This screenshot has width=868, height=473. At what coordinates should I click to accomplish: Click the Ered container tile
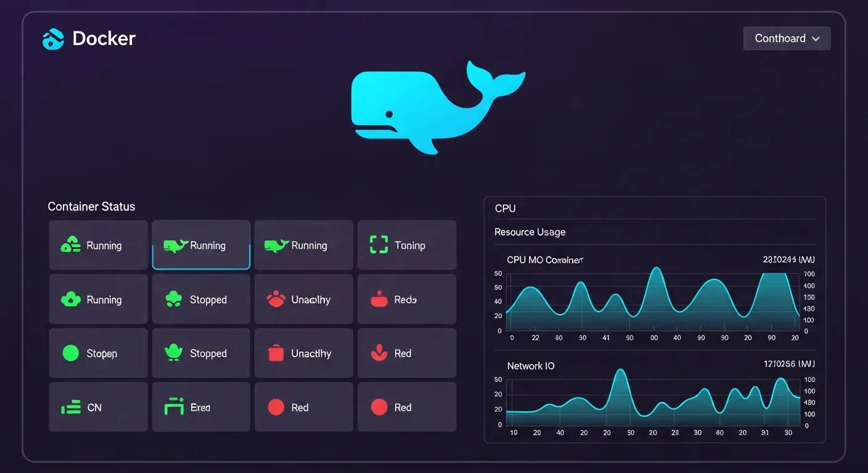click(200, 406)
